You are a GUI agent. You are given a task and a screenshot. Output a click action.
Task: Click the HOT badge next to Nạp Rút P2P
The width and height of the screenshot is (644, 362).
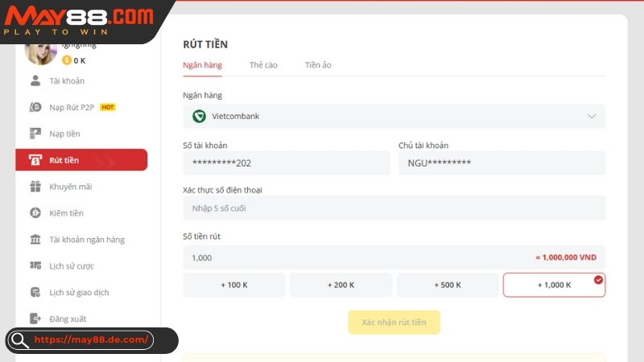tap(108, 107)
